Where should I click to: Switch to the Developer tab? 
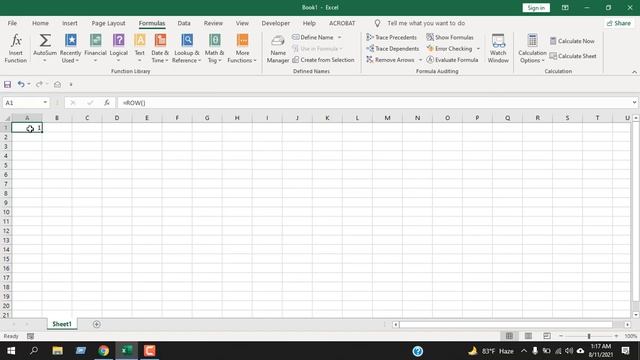pyautogui.click(x=276, y=23)
